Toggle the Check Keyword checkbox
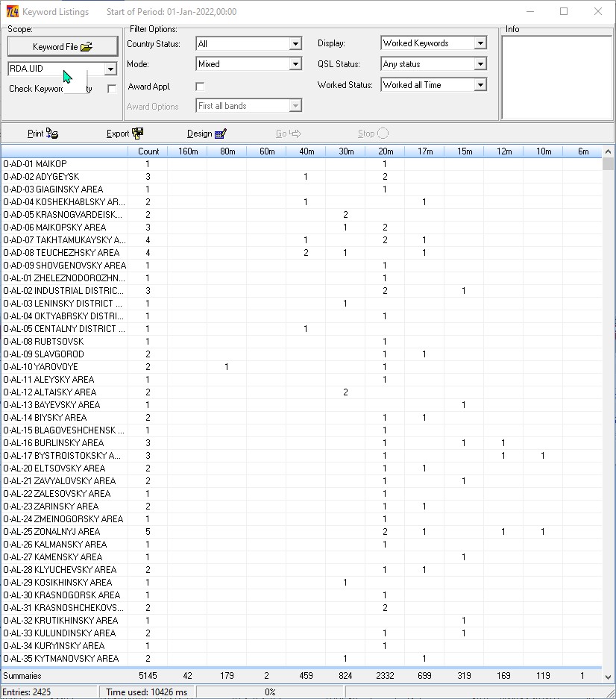Image resolution: width=616 pixels, height=699 pixels. [112, 89]
